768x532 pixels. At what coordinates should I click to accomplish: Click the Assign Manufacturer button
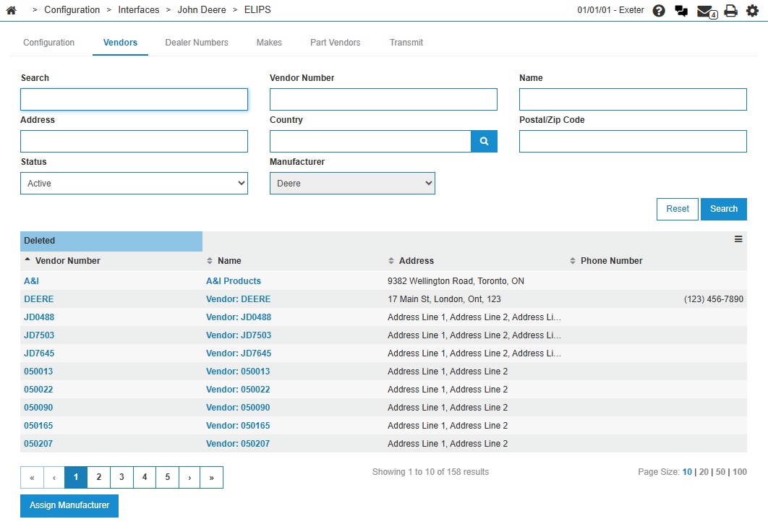(69, 506)
